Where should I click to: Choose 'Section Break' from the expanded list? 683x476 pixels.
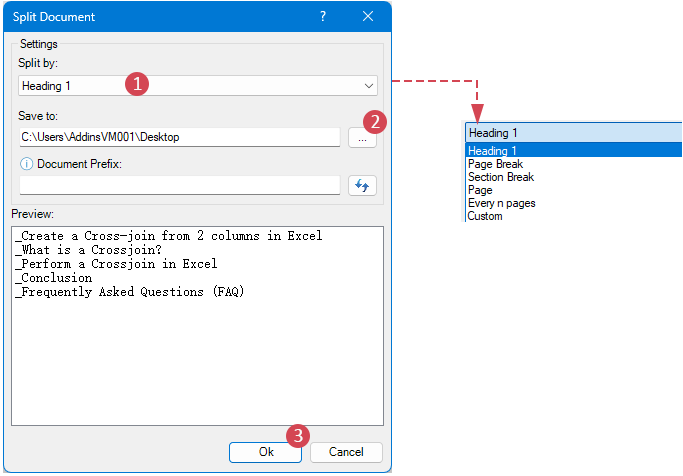[x=501, y=177]
